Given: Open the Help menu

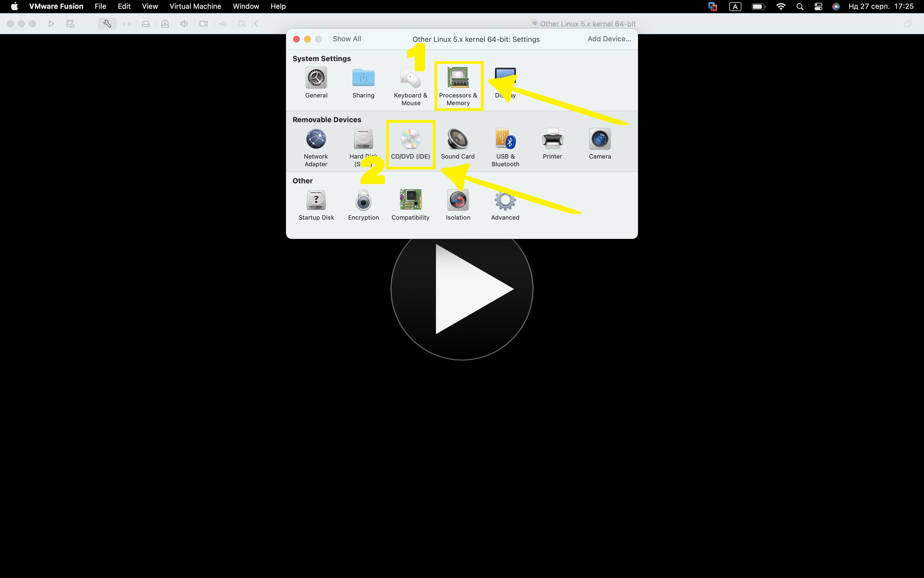Looking at the screenshot, I should [x=278, y=6].
